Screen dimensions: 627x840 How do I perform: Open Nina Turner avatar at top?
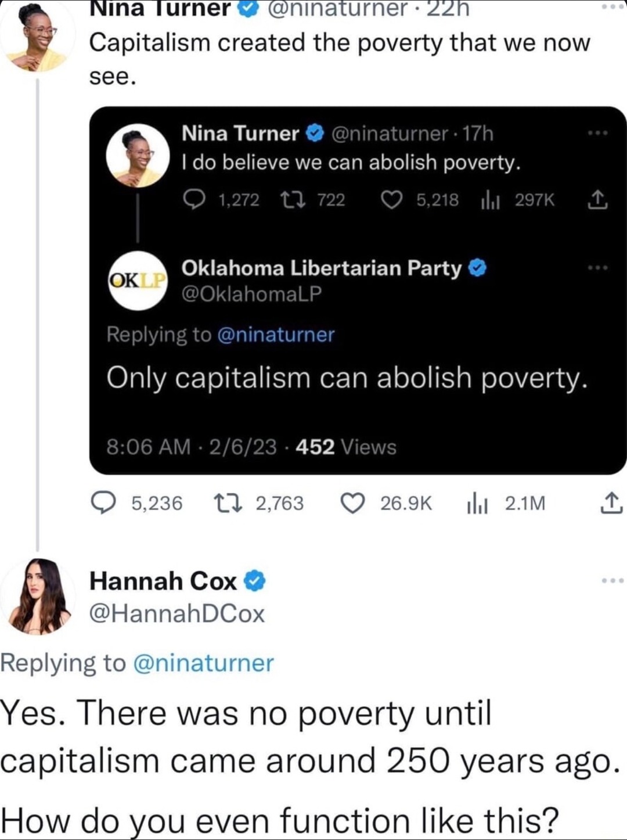38,38
